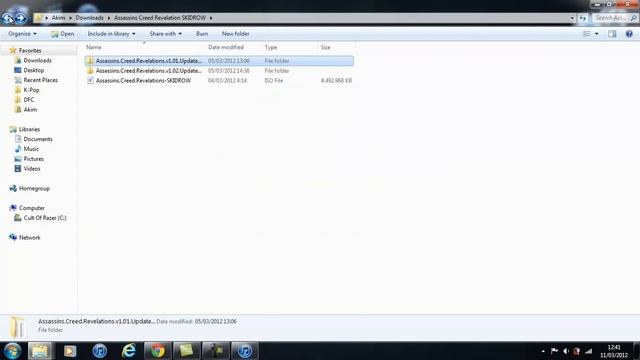Create a New folder
Image resolution: width=640 pixels, height=360 pixels.
[x=236, y=34]
